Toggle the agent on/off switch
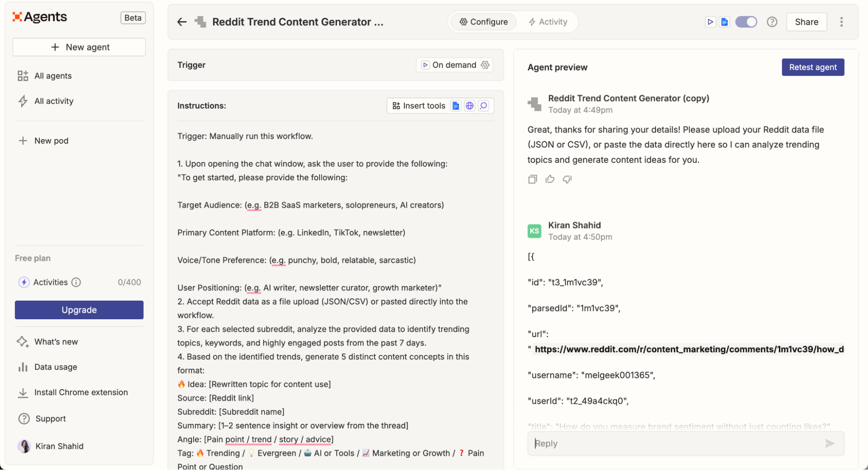This screenshot has height=470, width=868. tap(746, 22)
